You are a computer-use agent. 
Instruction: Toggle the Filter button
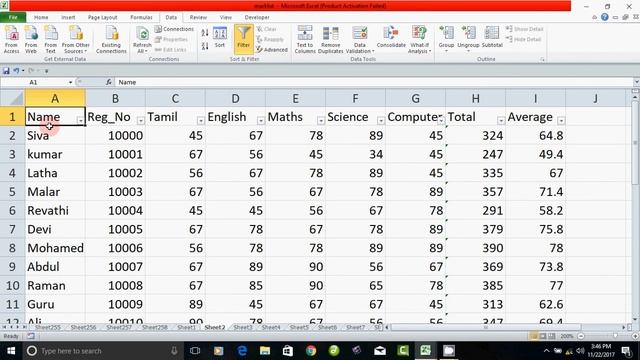pos(244,39)
